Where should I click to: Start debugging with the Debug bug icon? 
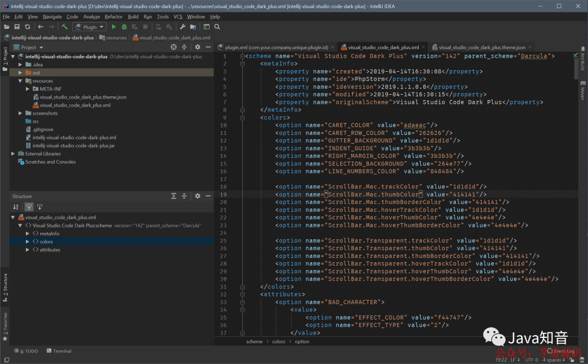[124, 27]
